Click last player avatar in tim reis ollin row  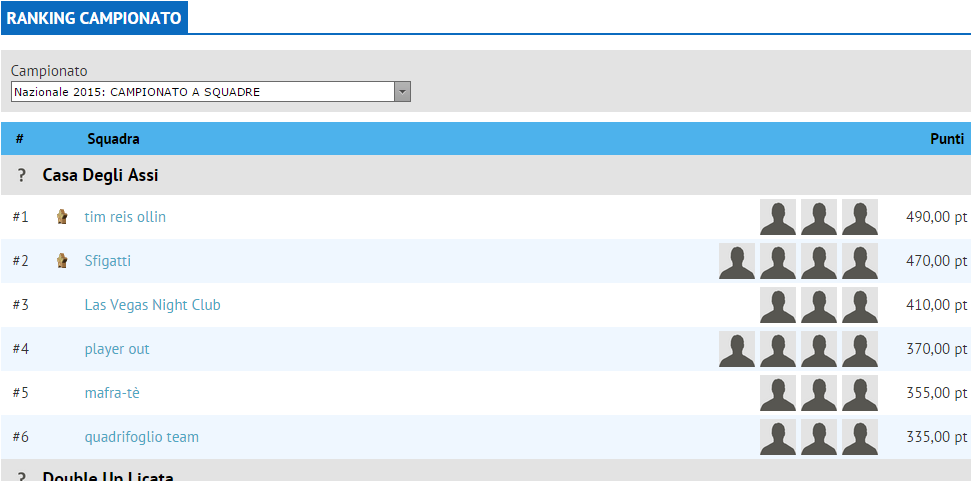click(859, 217)
